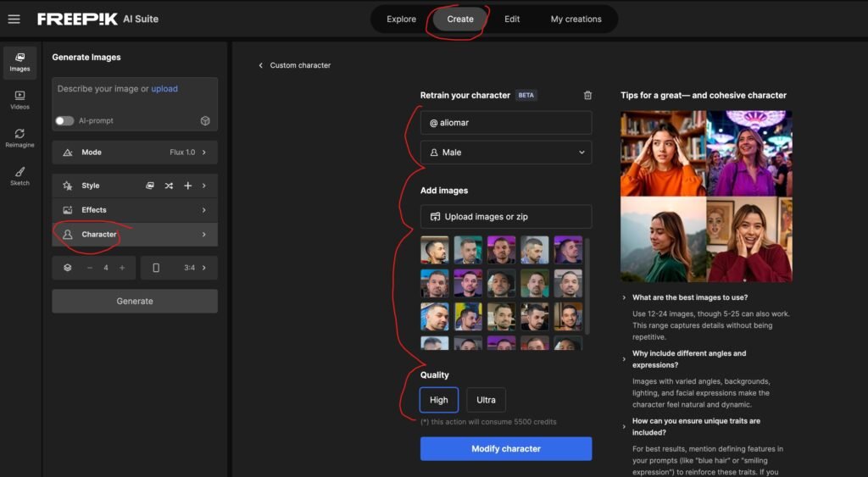Image resolution: width=868 pixels, height=477 pixels.
Task: Switch to the Edit tab
Action: (511, 19)
